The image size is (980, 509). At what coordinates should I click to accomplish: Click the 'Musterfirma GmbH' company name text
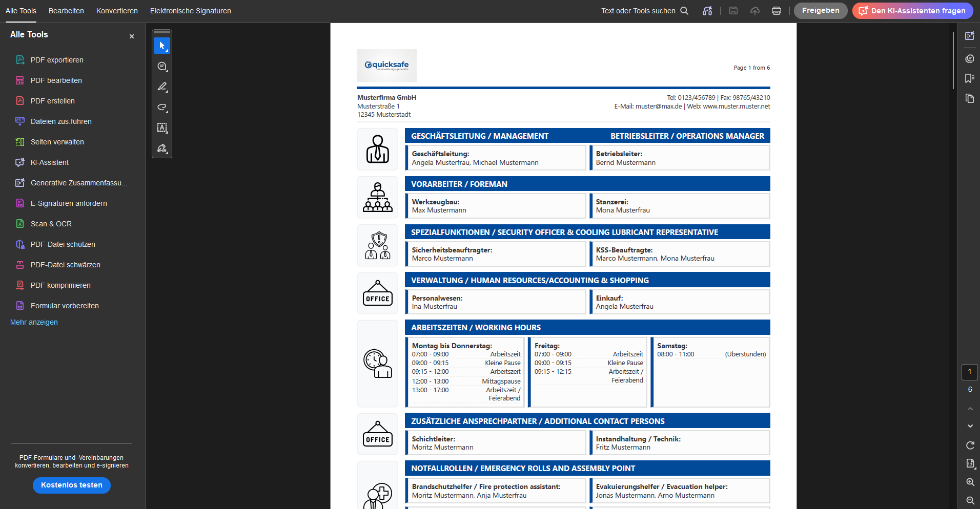tap(386, 97)
